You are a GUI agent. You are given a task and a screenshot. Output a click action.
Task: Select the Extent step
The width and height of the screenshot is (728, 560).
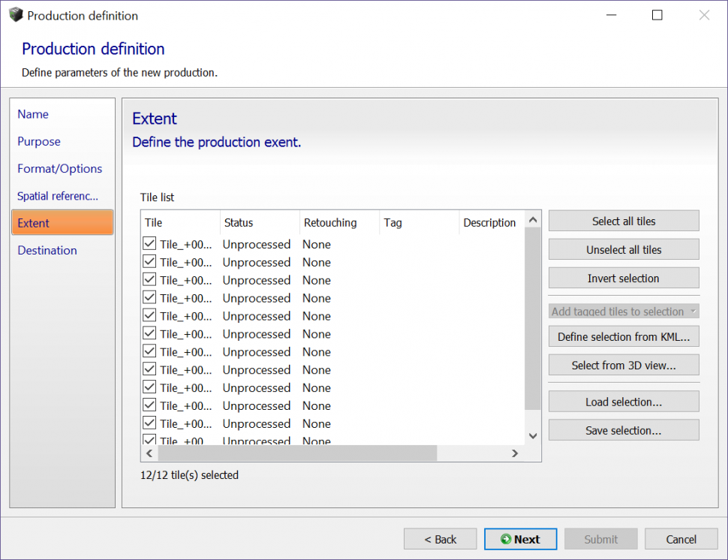62,222
